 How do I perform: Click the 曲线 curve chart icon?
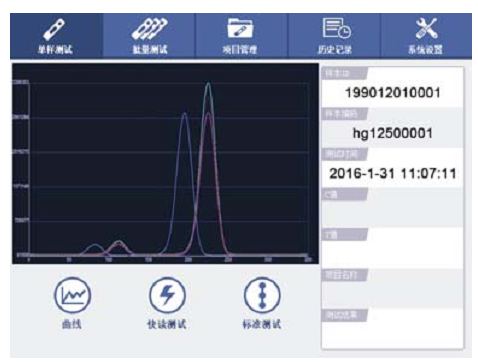[x=72, y=295]
